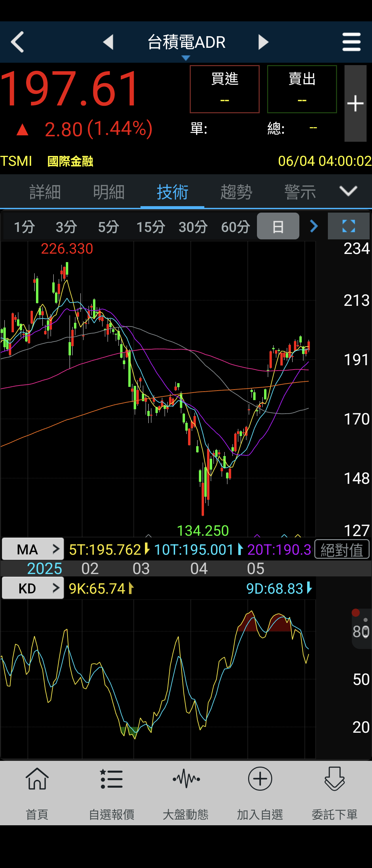Viewport: 372px width, 868px height.
Task: Tap the 10T:195.001 moving average value
Action: [x=194, y=550]
